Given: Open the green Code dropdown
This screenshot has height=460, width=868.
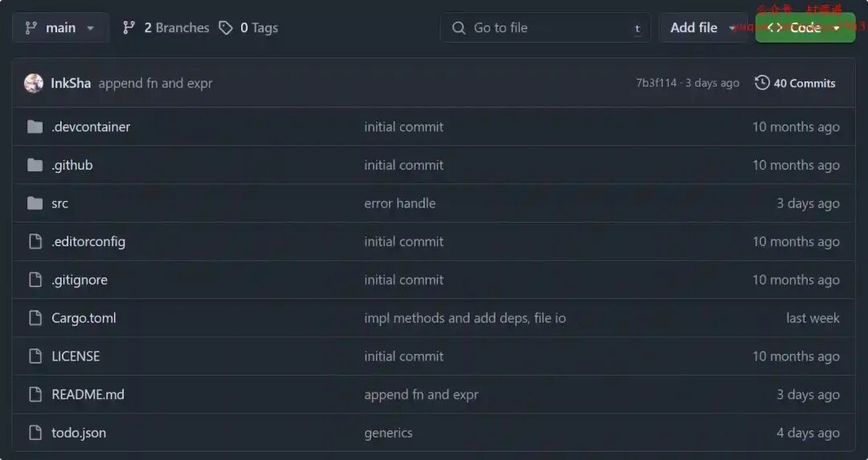Looking at the screenshot, I should pos(805,28).
